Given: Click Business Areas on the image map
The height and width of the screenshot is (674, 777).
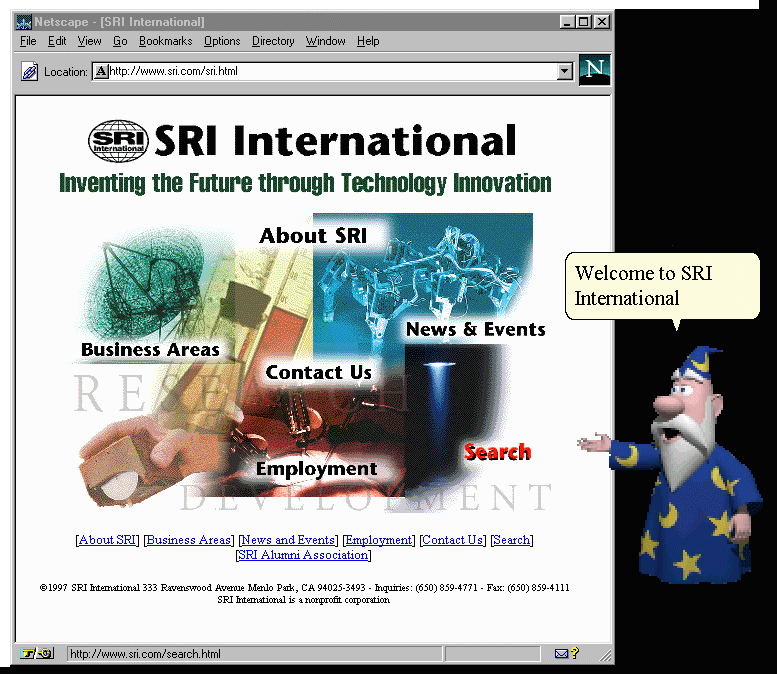Looking at the screenshot, I should [150, 349].
